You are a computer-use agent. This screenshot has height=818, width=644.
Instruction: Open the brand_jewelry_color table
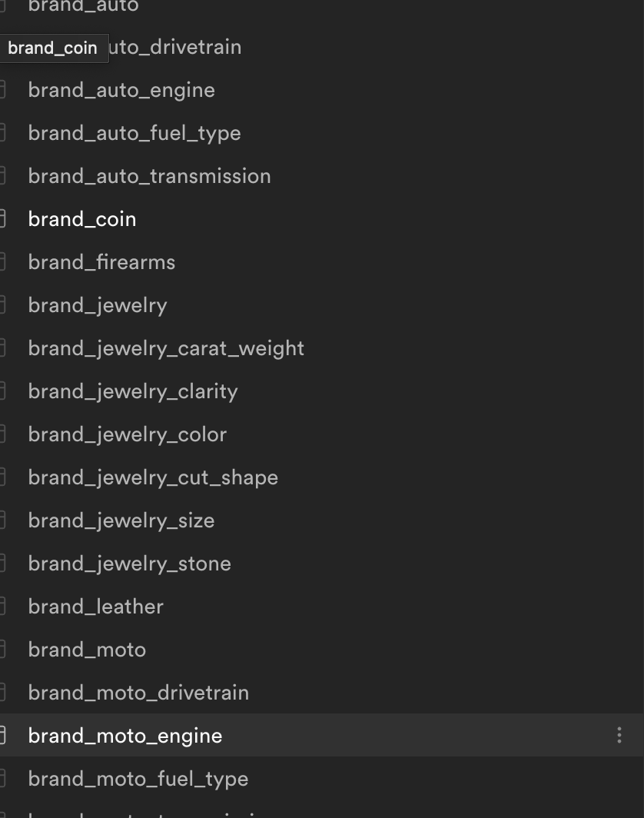[x=128, y=434]
